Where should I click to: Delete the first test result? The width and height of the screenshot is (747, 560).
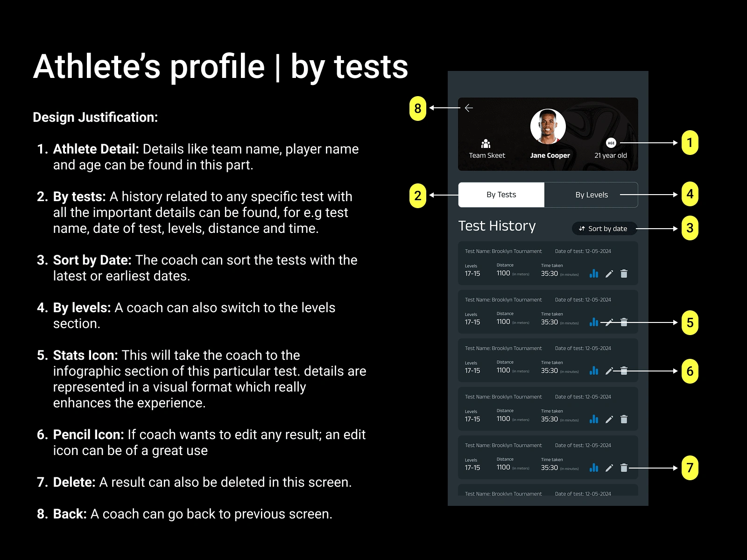point(624,274)
